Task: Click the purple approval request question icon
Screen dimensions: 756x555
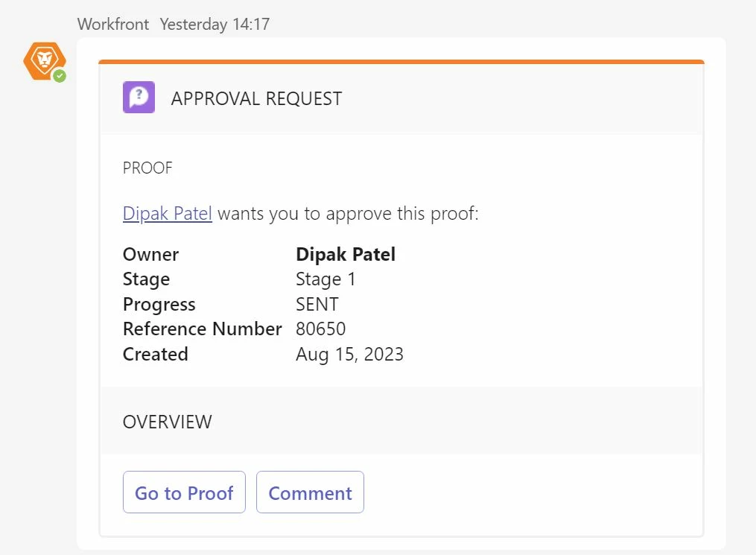Action: point(139,98)
